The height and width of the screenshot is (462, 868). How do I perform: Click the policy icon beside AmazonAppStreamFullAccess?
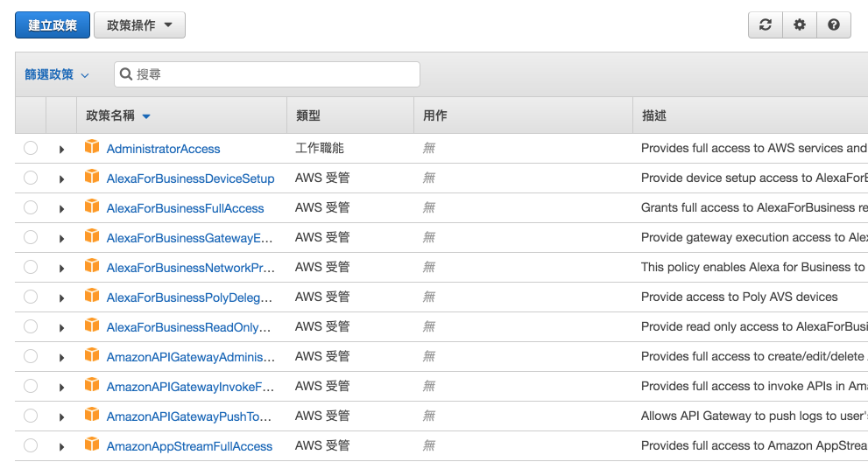[x=92, y=444]
